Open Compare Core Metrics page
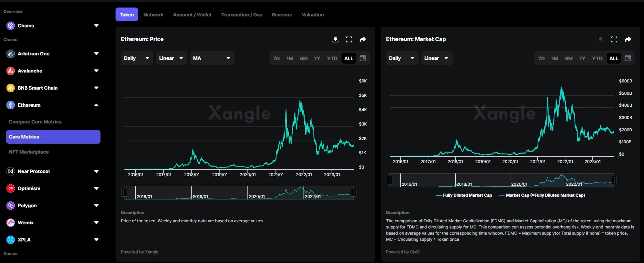644x263 pixels. [x=35, y=122]
